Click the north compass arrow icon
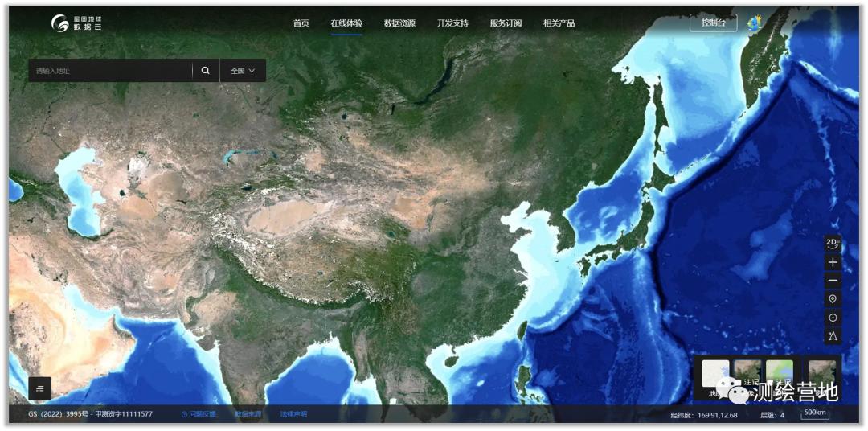Image resolution: width=868 pixels, height=431 pixels. (x=833, y=336)
